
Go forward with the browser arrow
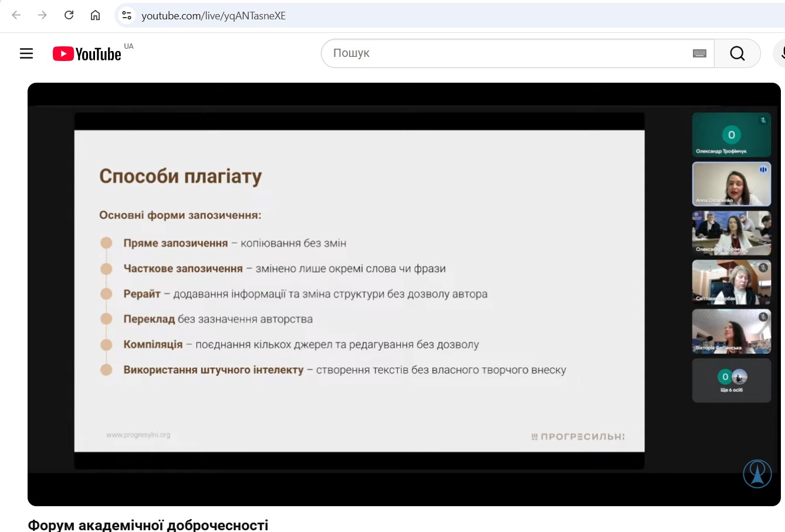42,15
